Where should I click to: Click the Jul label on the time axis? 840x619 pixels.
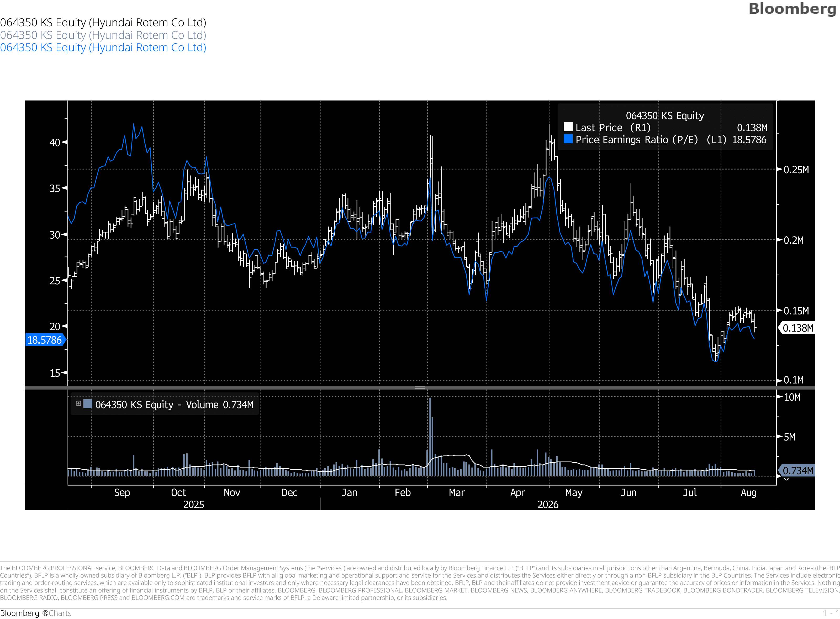(689, 492)
